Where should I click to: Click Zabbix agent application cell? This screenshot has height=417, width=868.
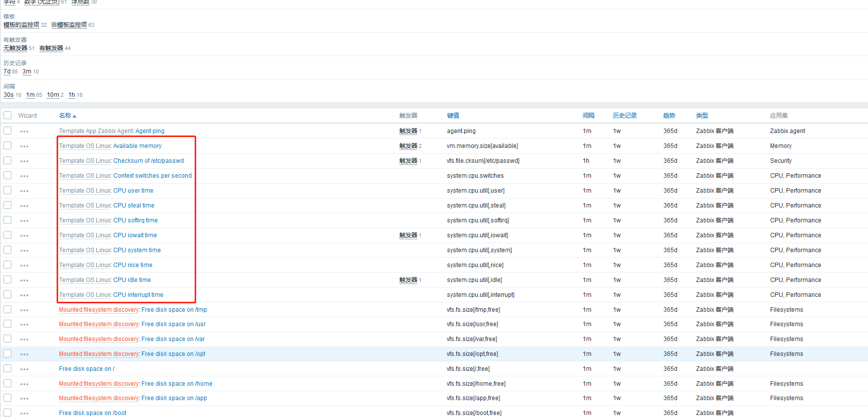[788, 131]
